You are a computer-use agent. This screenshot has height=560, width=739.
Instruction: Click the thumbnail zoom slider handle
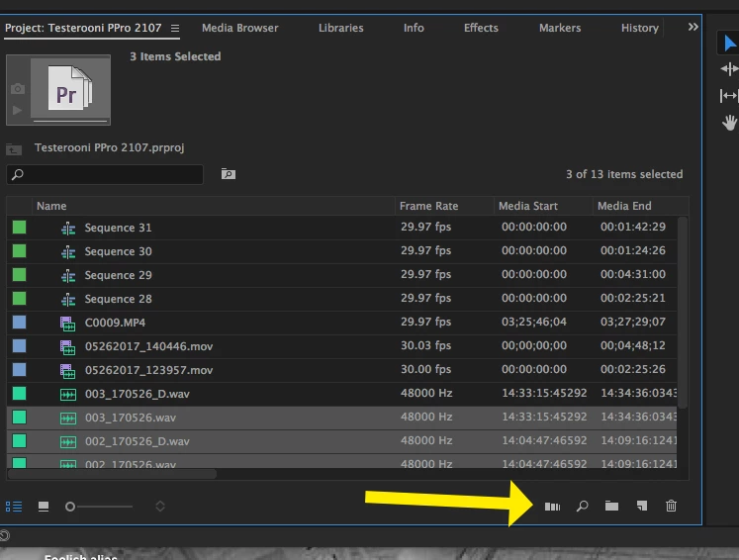(x=70, y=507)
